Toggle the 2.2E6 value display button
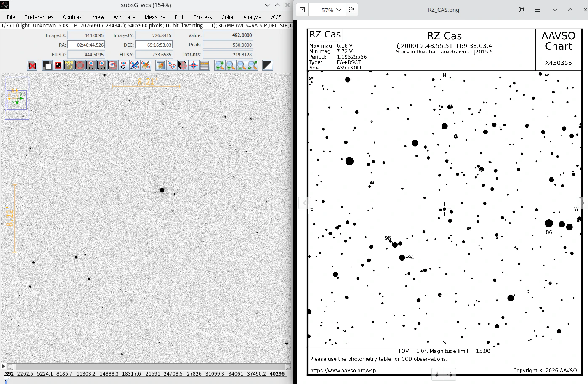The height and width of the screenshot is (384, 588). point(102,65)
